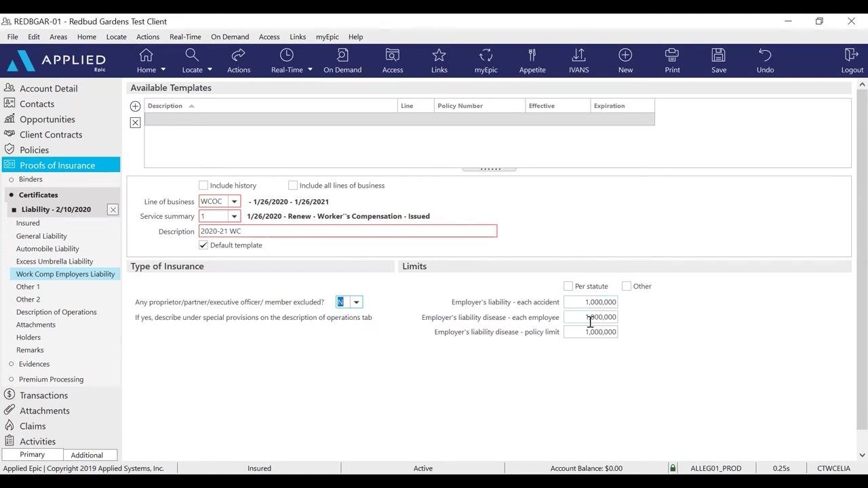Edit Employer's liability each accident field
The height and width of the screenshot is (488, 868).
tap(591, 302)
